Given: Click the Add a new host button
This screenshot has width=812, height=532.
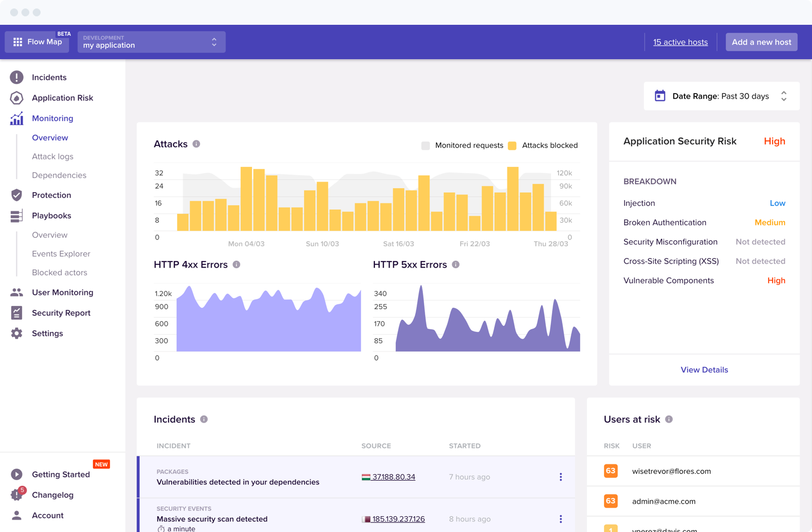Looking at the screenshot, I should pos(761,42).
